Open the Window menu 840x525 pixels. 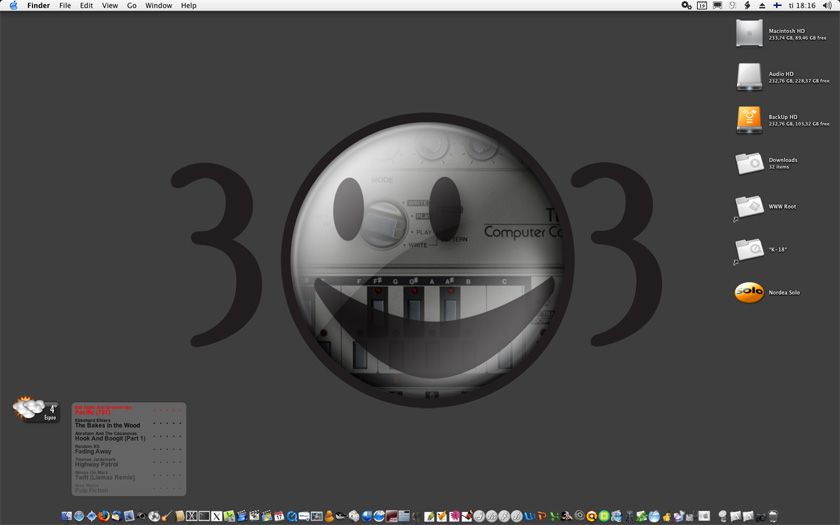pos(159,5)
